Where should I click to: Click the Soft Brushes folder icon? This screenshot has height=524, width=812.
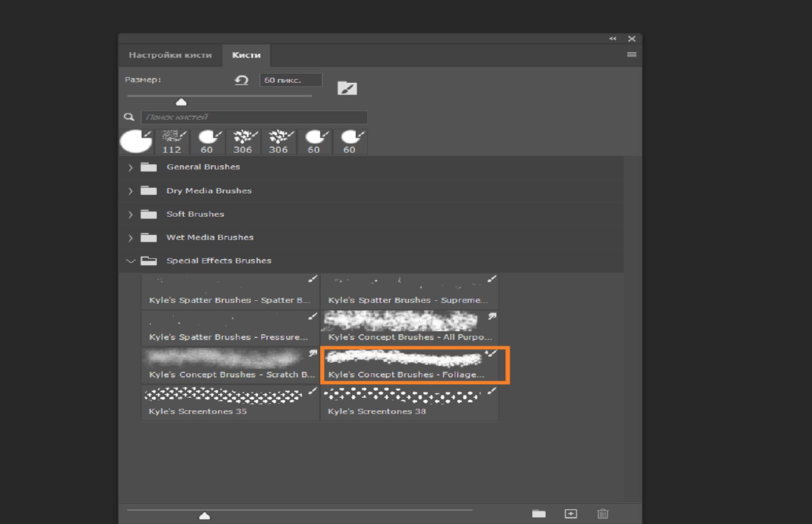149,214
